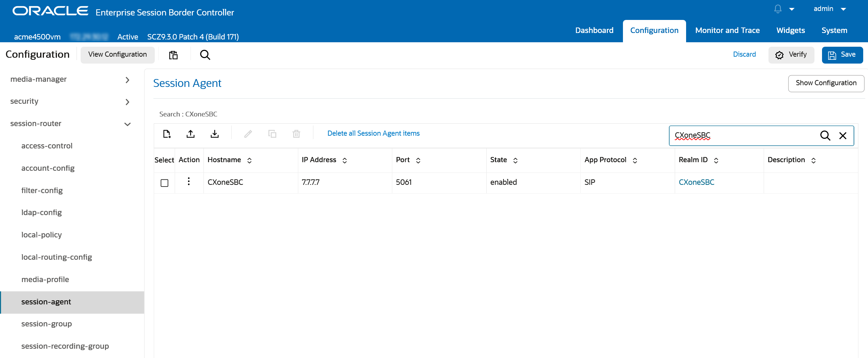868x358 pixels.
Task: Click the upload session agent icon
Action: [190, 134]
